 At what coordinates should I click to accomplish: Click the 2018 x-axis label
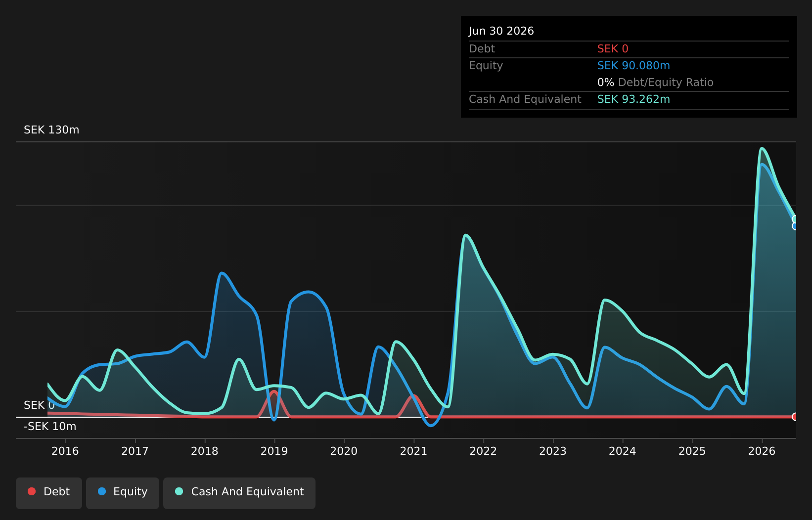click(205, 451)
